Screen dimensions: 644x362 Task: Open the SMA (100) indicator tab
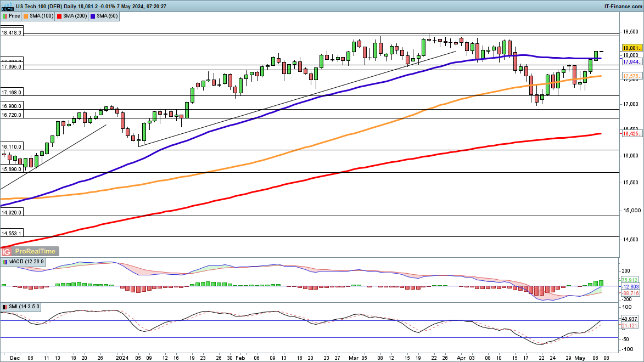pyautogui.click(x=38, y=16)
